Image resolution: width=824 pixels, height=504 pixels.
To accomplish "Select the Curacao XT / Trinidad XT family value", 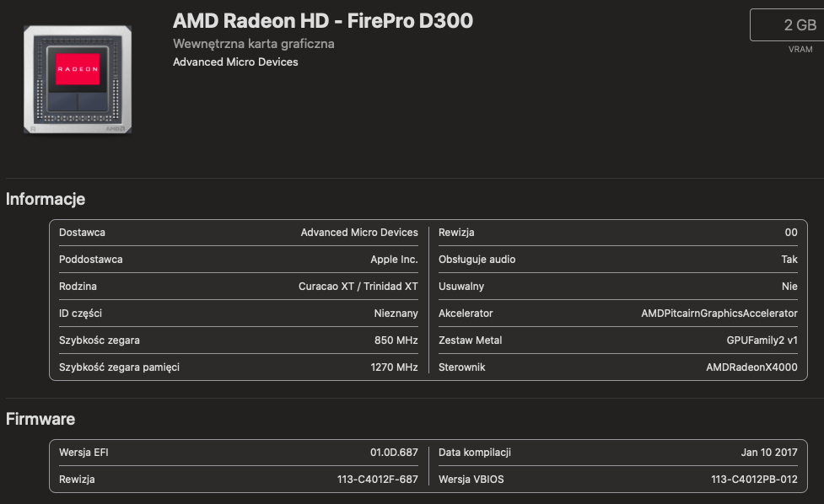I will tap(358, 287).
